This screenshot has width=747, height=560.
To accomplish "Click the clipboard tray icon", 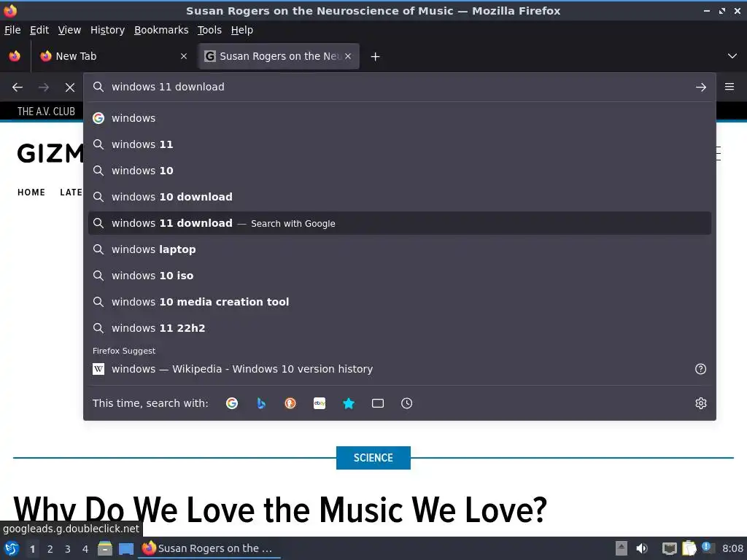I will coord(689,548).
